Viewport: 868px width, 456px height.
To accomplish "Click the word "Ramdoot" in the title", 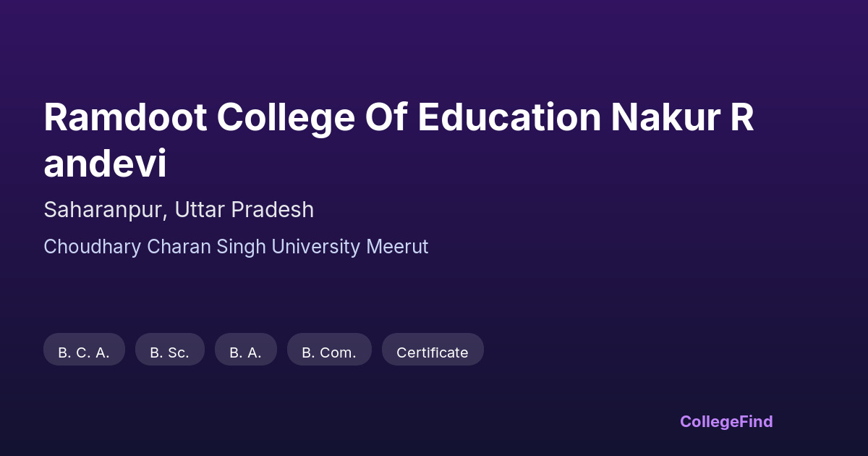I will (125, 118).
